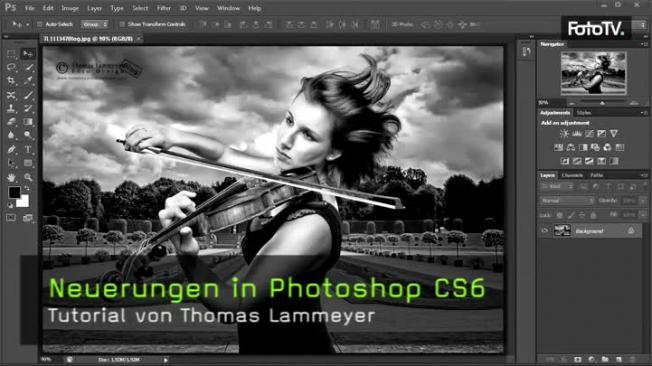Image resolution: width=652 pixels, height=366 pixels.
Task: Toggle Quick Mask mode
Action: tap(11, 218)
